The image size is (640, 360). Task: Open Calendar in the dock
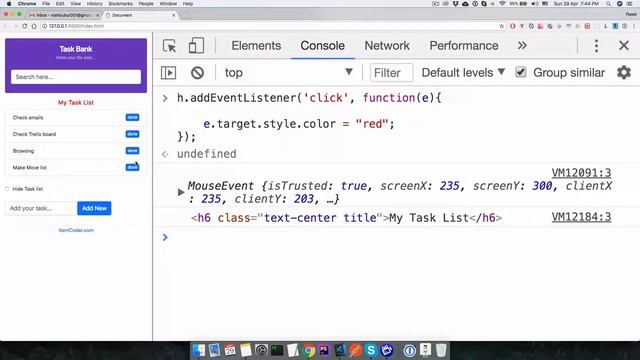(230, 350)
